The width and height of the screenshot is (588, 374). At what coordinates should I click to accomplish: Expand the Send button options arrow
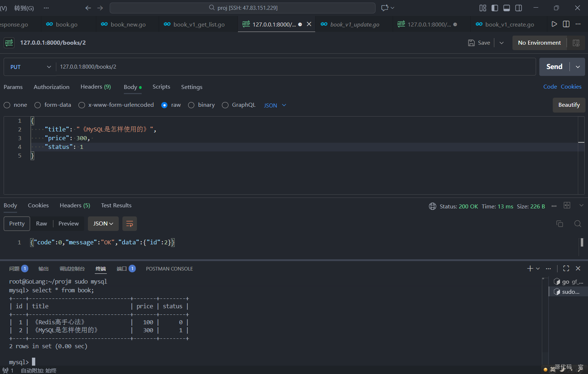(577, 67)
